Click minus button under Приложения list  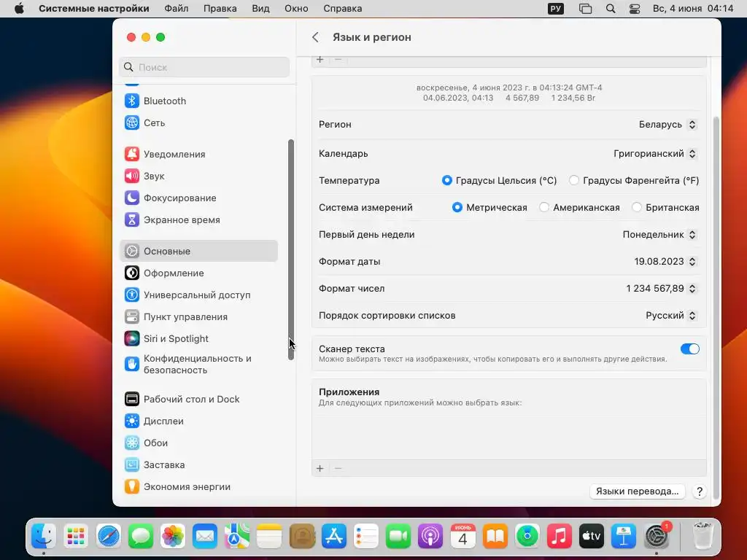(338, 469)
